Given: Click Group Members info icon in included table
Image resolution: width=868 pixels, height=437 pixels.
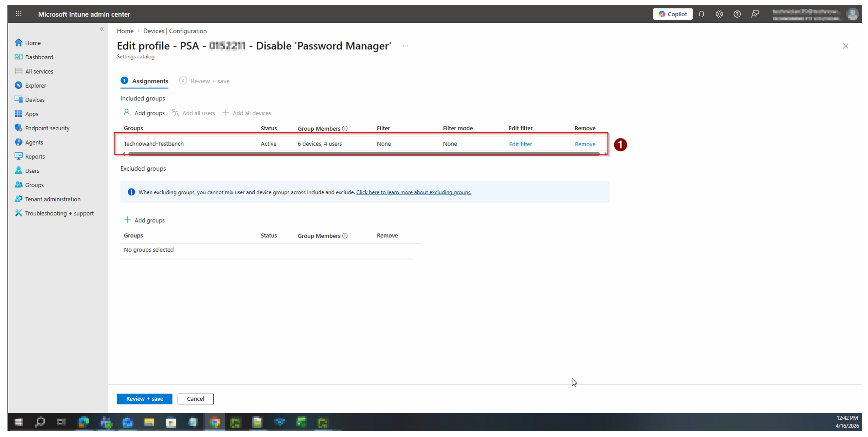Looking at the screenshot, I should click(x=345, y=129).
